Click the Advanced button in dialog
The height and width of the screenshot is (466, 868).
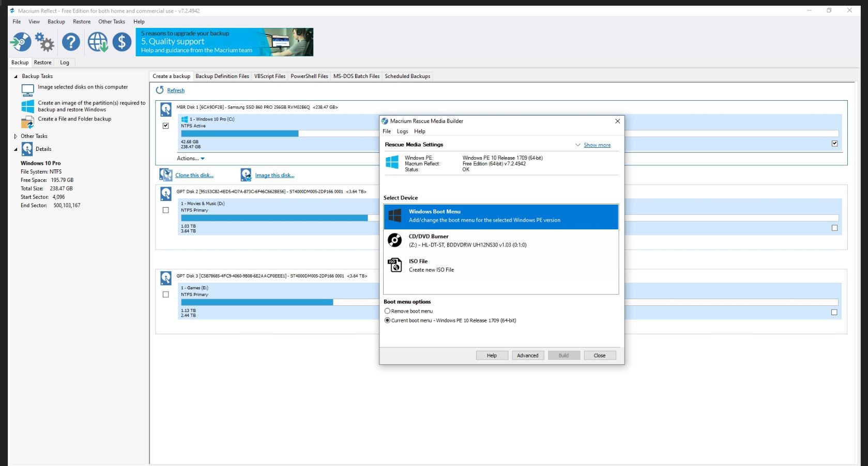[x=528, y=355]
